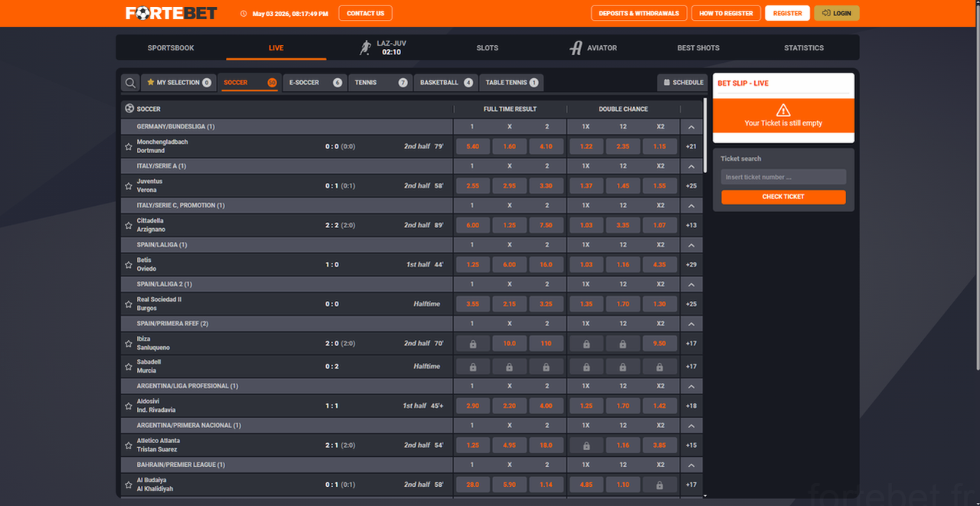Open the Statistics tab
The height and width of the screenshot is (506, 980).
pyautogui.click(x=804, y=47)
